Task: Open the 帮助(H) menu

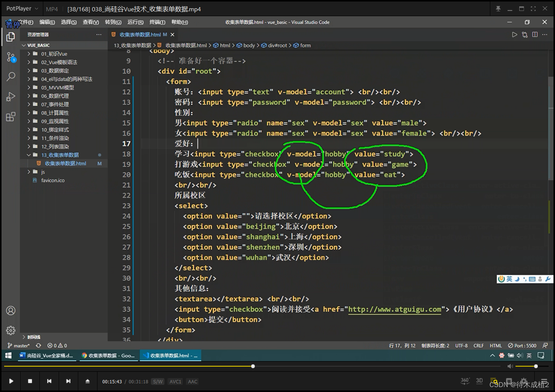Action: click(179, 22)
